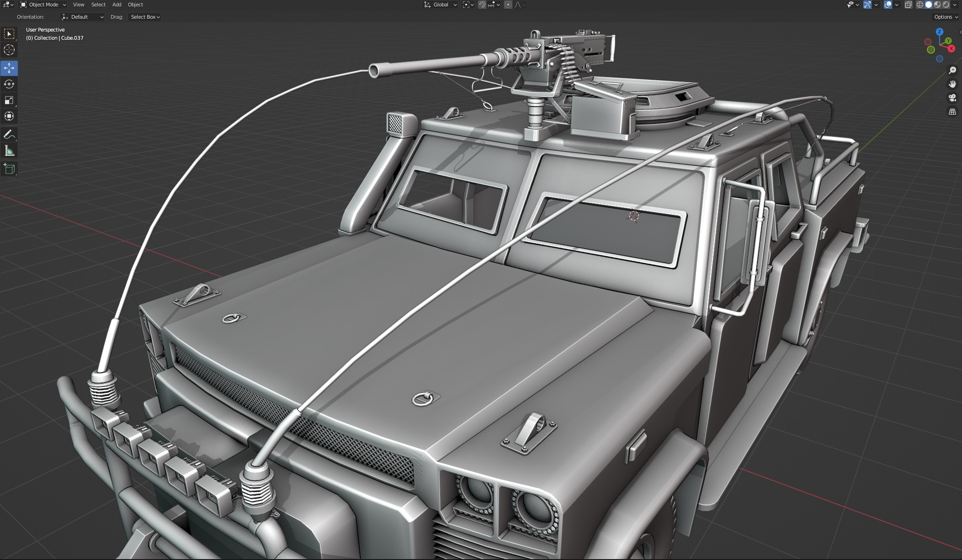Activate the Measure tool
The height and width of the screenshot is (560, 962).
pyautogui.click(x=9, y=150)
